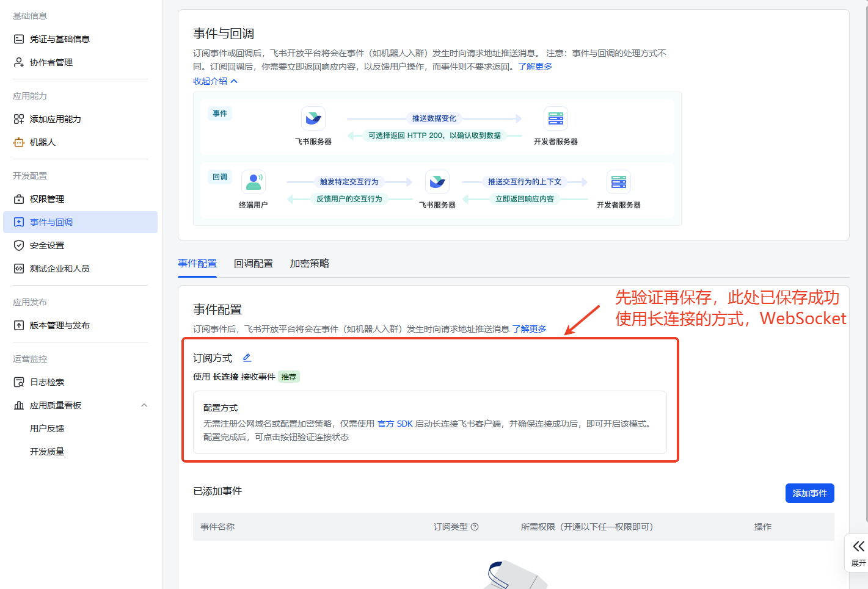Image resolution: width=868 pixels, height=589 pixels.
Task: Click the 事件名称 column header
Action: tap(217, 527)
